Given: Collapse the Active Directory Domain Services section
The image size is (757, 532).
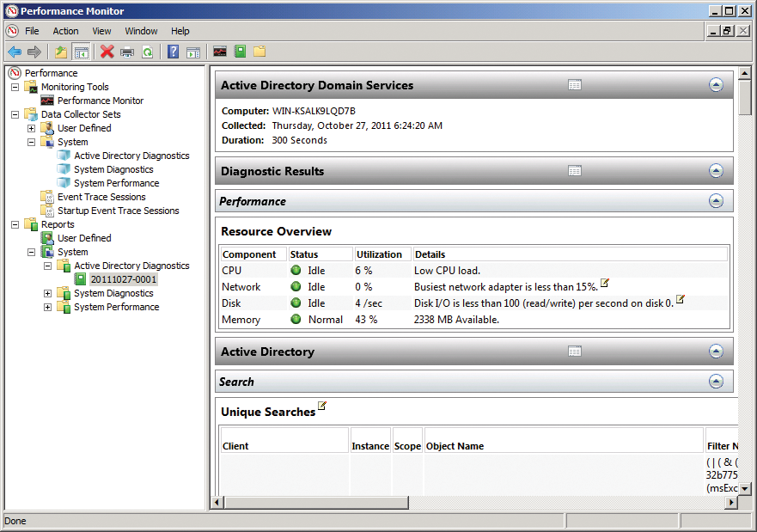Looking at the screenshot, I should point(717,85).
